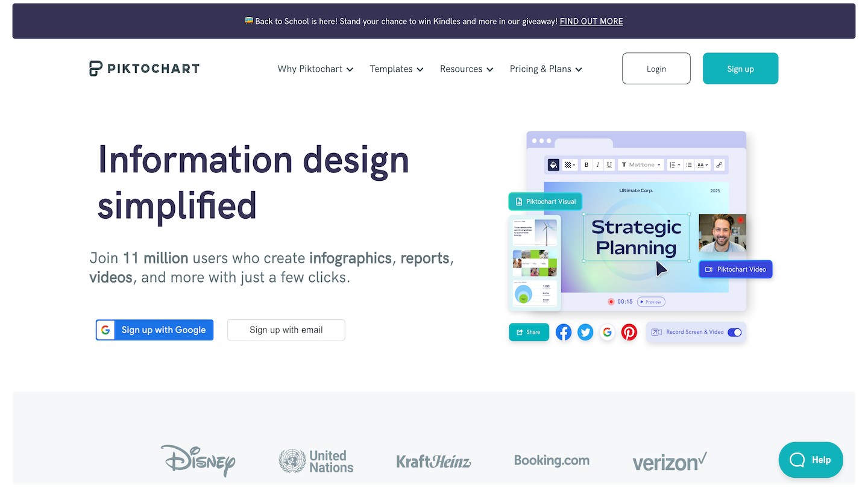Click the Login button

tap(656, 68)
